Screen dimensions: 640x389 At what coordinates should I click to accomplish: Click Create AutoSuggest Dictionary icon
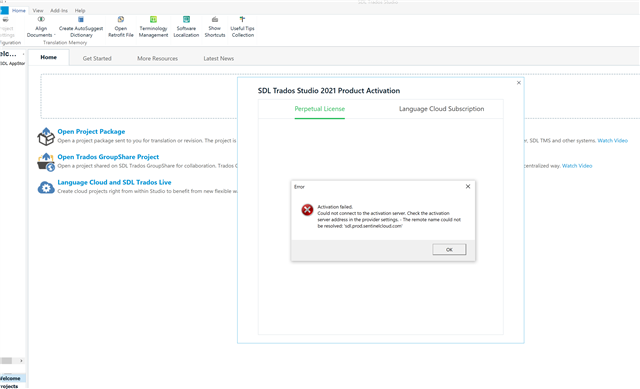(81, 20)
